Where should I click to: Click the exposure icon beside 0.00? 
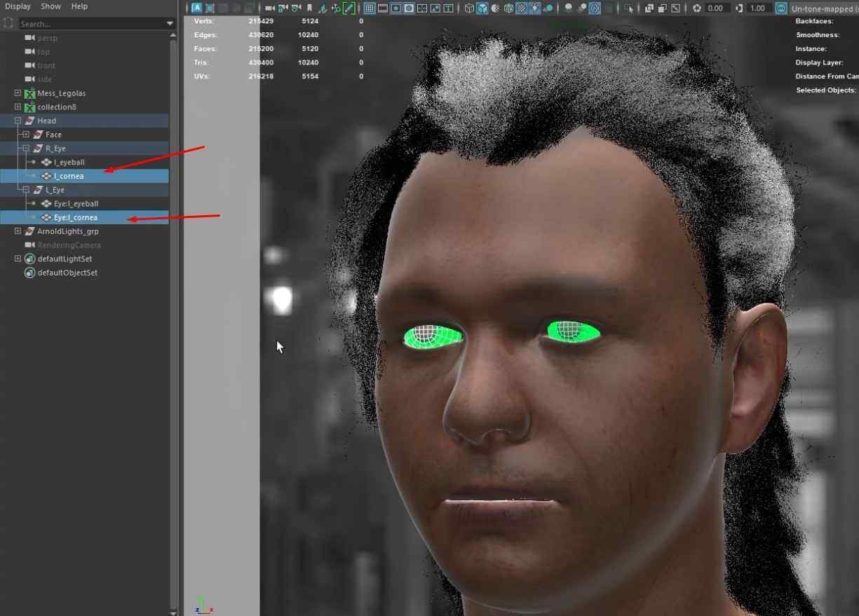pyautogui.click(x=697, y=8)
